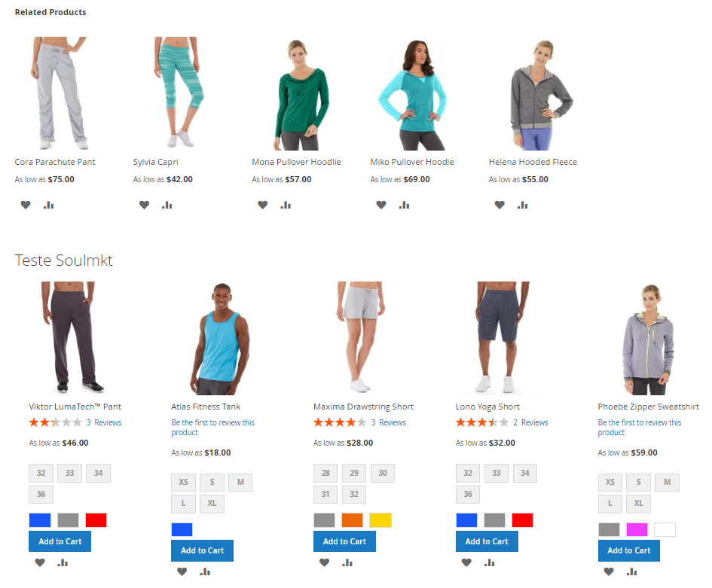The image size is (712, 588).
Task: Open Miko Pullover Hoodie product image
Action: (x=412, y=94)
